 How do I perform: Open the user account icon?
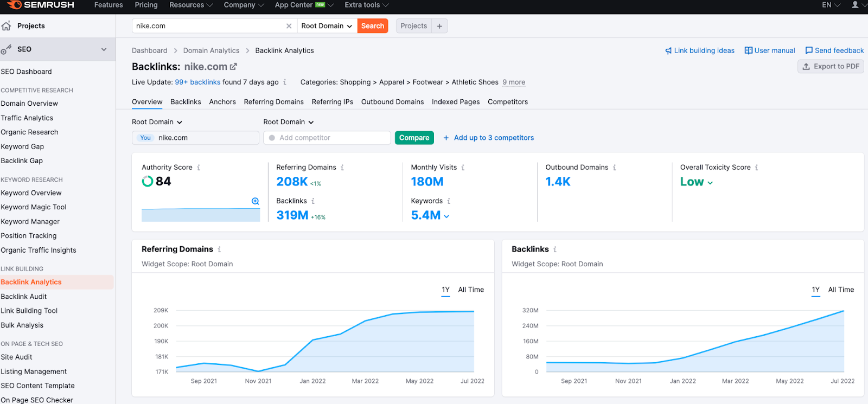pyautogui.click(x=855, y=5)
